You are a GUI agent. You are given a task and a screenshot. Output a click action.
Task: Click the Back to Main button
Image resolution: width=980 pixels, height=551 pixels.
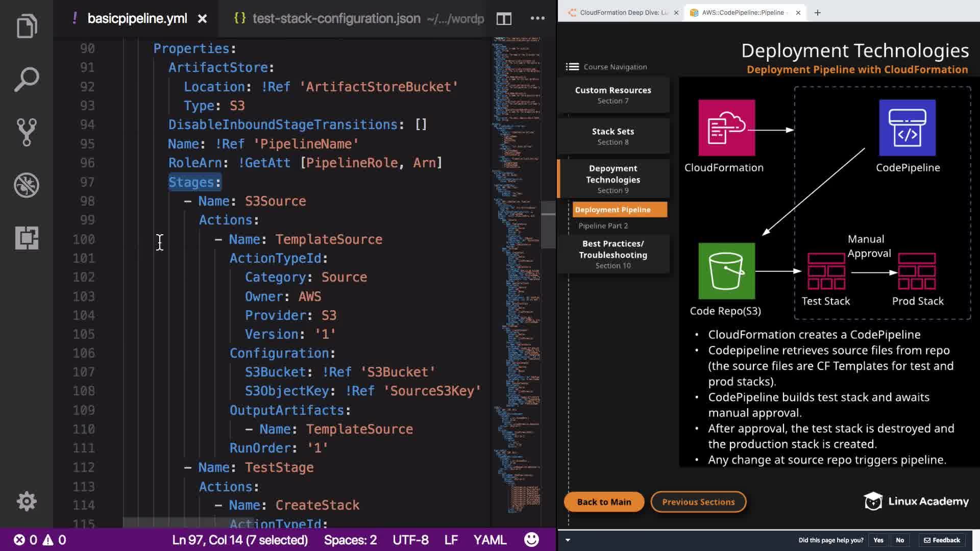[604, 502]
